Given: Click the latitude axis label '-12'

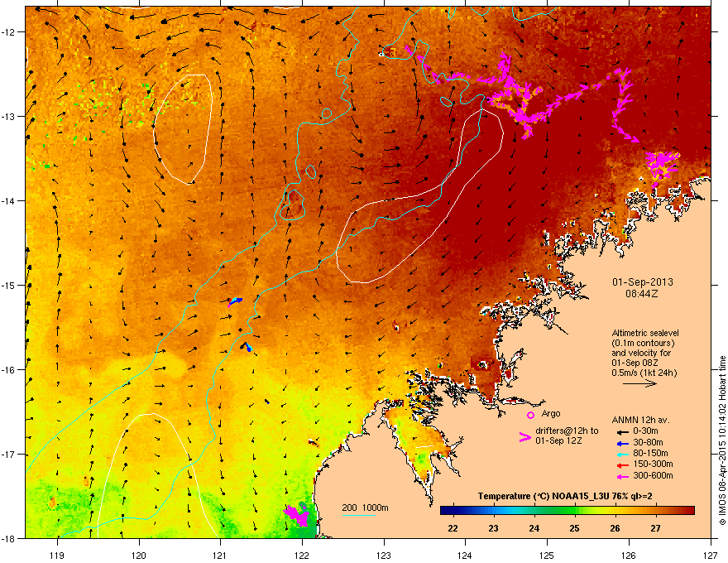Looking at the screenshot, I should [9, 32].
